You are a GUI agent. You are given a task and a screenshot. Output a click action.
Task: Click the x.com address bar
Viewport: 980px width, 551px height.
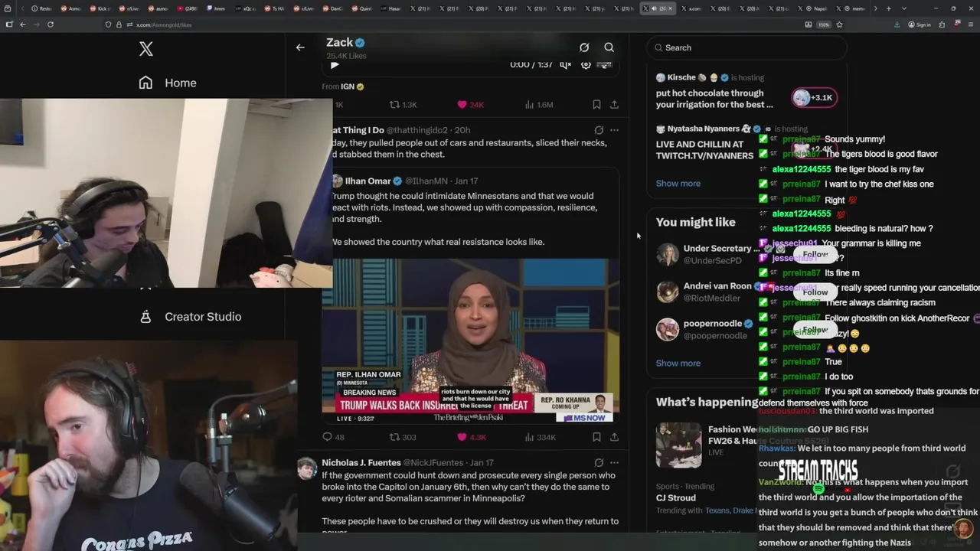(x=452, y=24)
